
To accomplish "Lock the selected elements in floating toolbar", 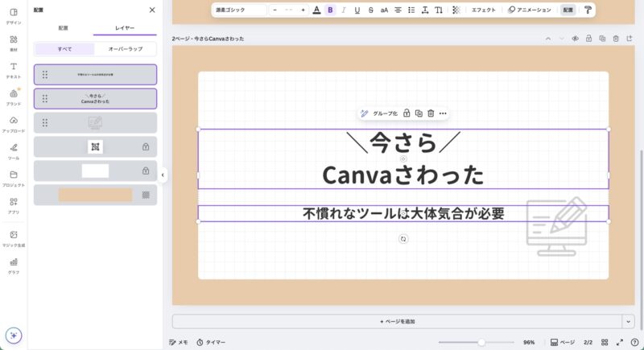I will (407, 113).
